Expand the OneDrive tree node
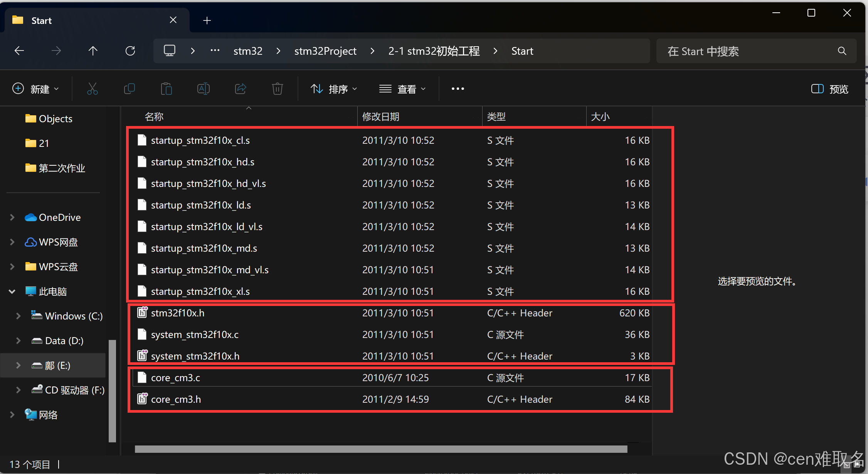Image resolution: width=868 pixels, height=474 pixels. 12,217
